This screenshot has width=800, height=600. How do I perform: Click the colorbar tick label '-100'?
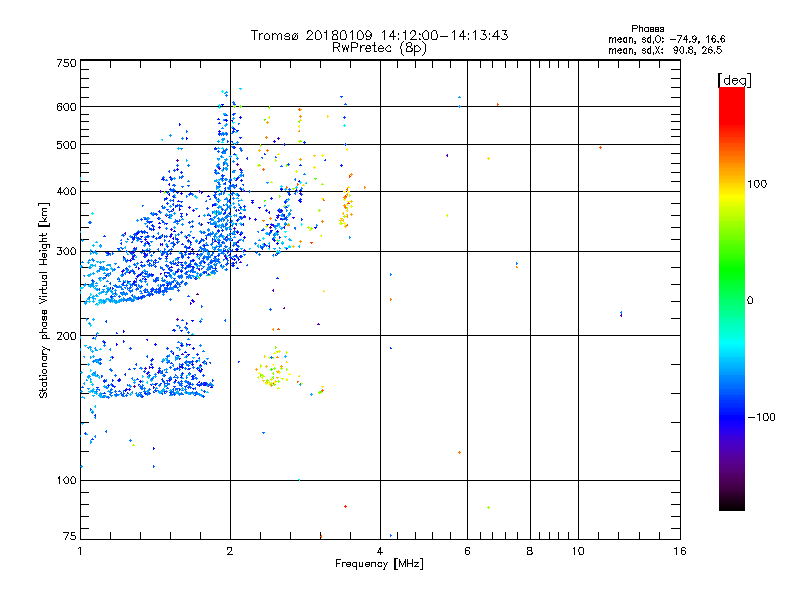click(x=761, y=417)
